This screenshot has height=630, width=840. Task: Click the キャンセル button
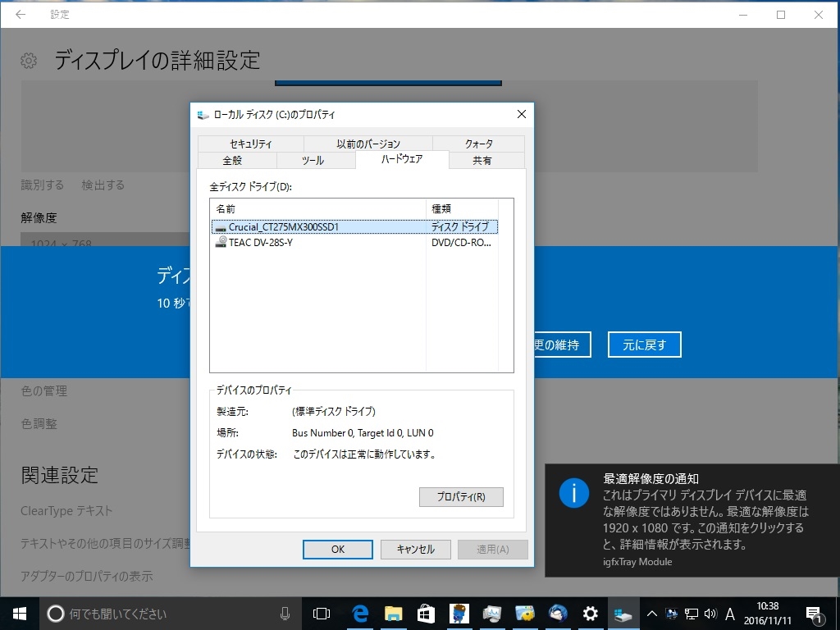click(415, 549)
